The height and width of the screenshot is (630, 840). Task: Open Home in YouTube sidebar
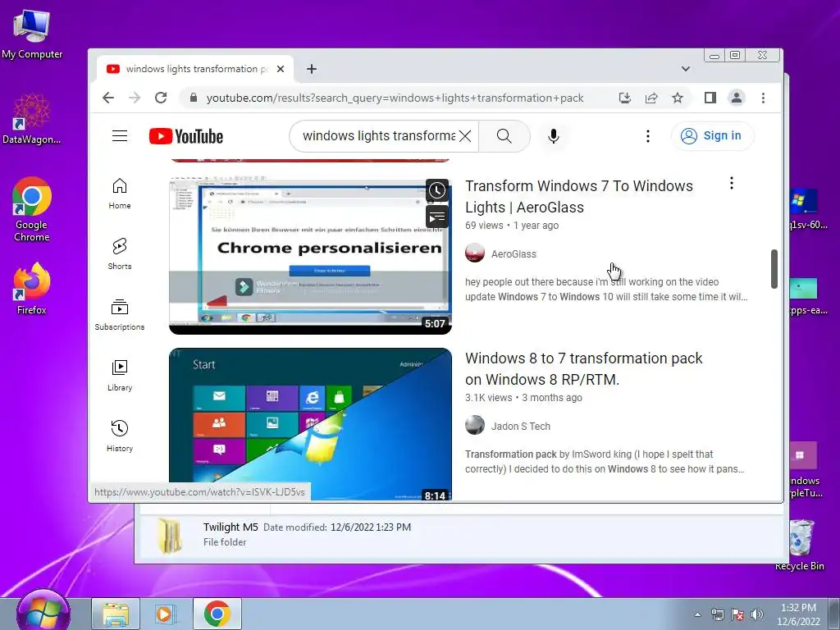[x=120, y=194]
